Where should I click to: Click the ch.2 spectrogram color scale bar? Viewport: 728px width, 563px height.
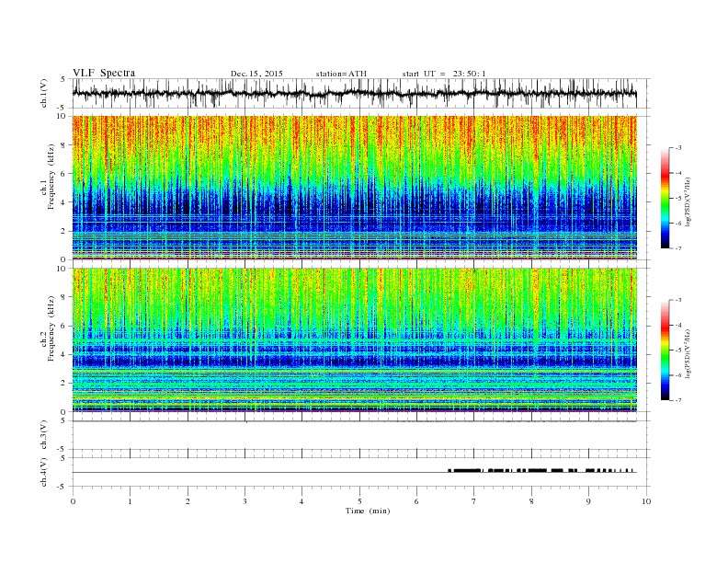[x=665, y=350]
